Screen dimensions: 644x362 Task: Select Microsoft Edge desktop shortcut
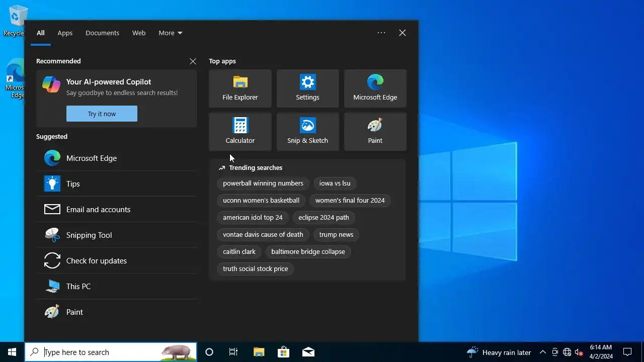(x=15, y=79)
